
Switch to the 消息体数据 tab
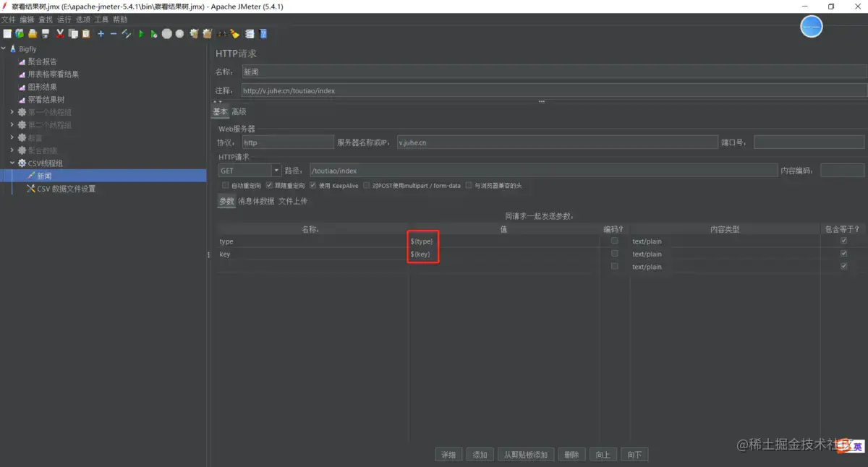256,201
